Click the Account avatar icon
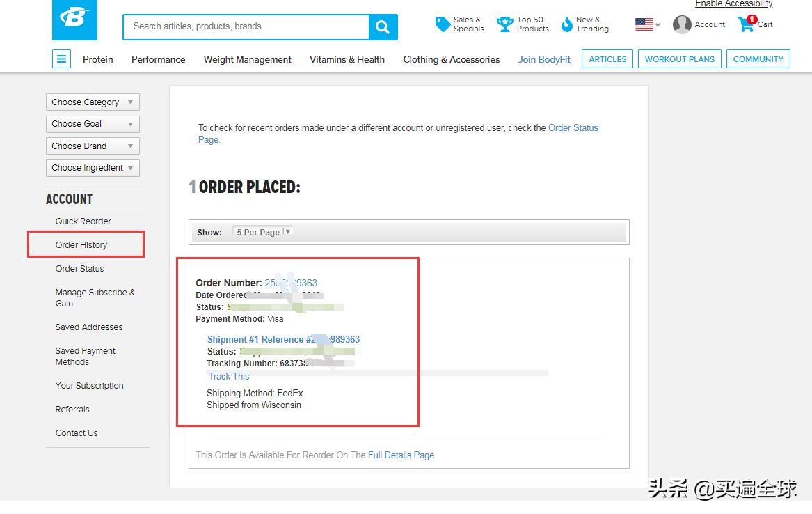This screenshot has width=812, height=514. coord(682,24)
